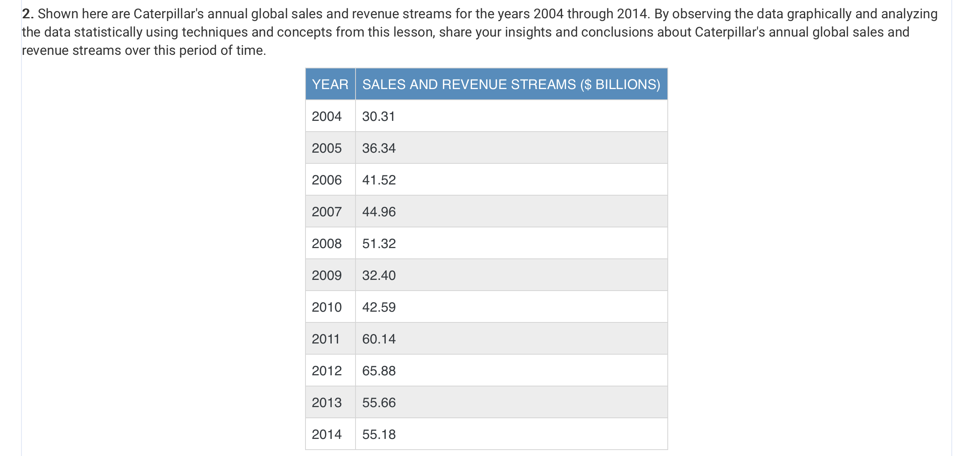Select the 32.40 value cell

(511, 275)
